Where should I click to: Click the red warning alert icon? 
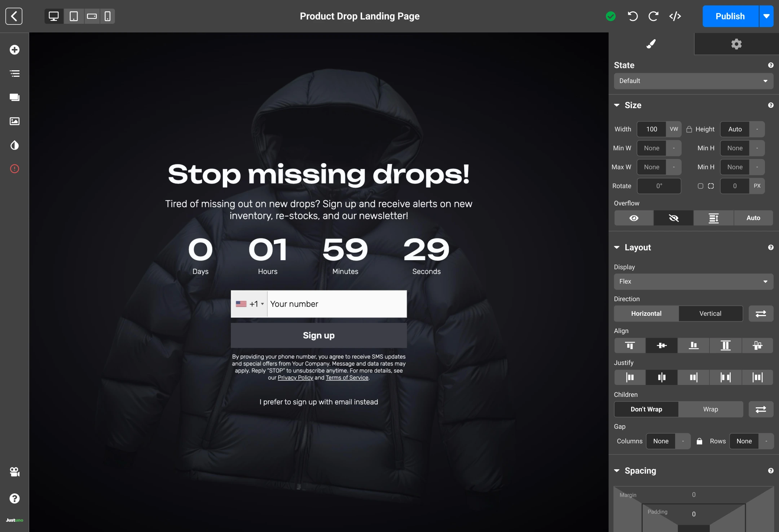coord(14,169)
